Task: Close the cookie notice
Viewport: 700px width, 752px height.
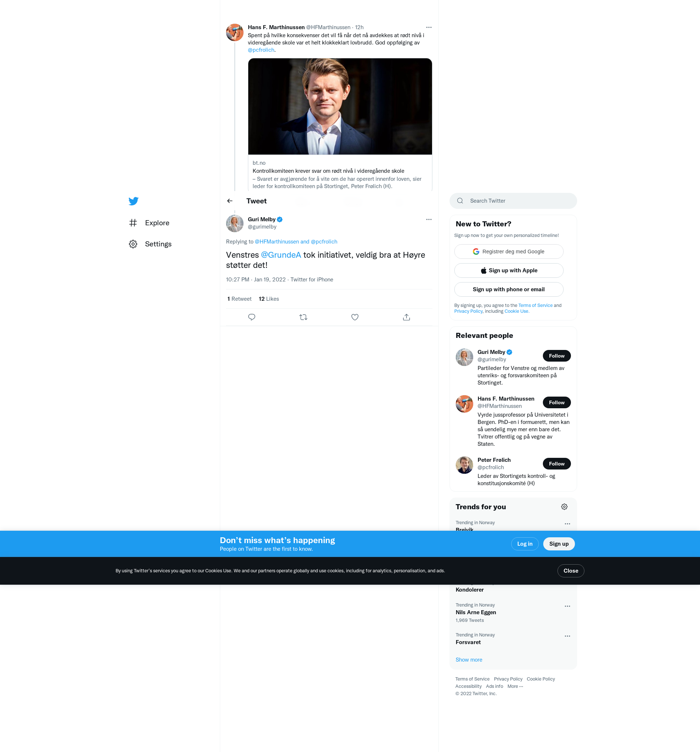Action: coord(571,571)
